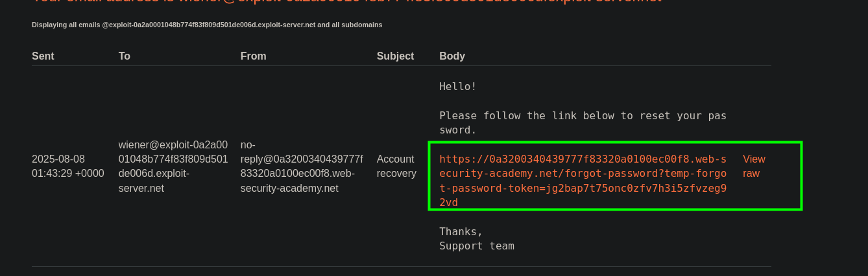
Task: Select the 2025-08-08 sent date
Action: click(x=58, y=159)
